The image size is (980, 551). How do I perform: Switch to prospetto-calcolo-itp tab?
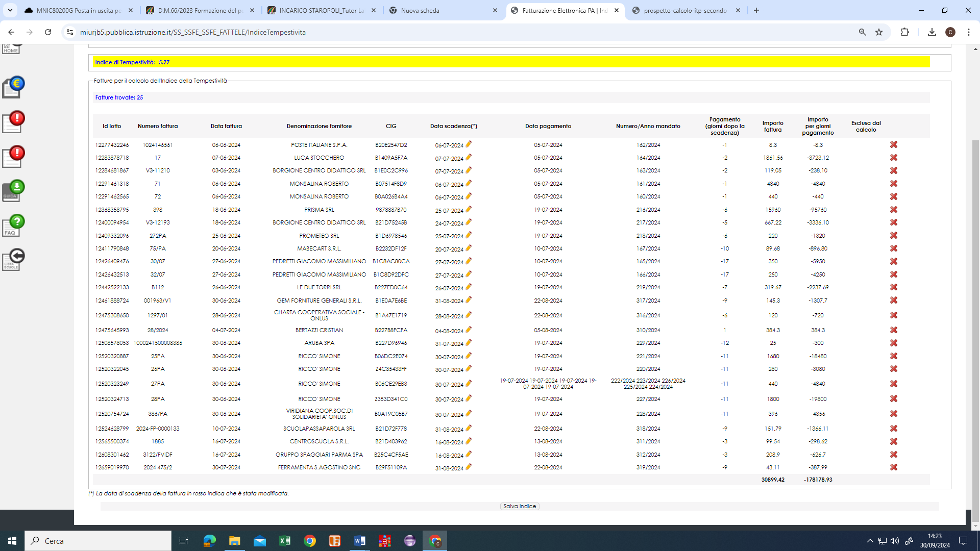pos(685,10)
